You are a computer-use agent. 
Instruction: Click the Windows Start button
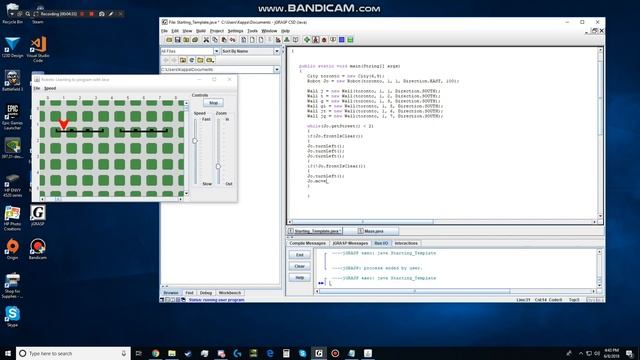click(x=8, y=353)
